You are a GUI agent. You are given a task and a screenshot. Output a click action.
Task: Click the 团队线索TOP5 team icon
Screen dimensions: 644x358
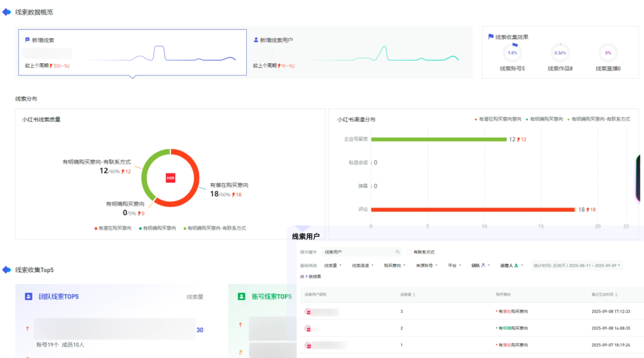(29, 296)
